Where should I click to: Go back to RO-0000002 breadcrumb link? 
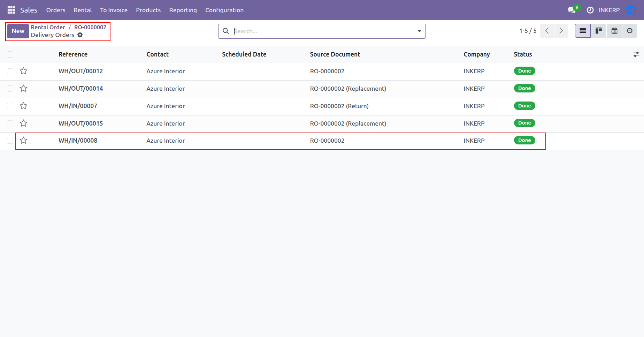point(90,27)
